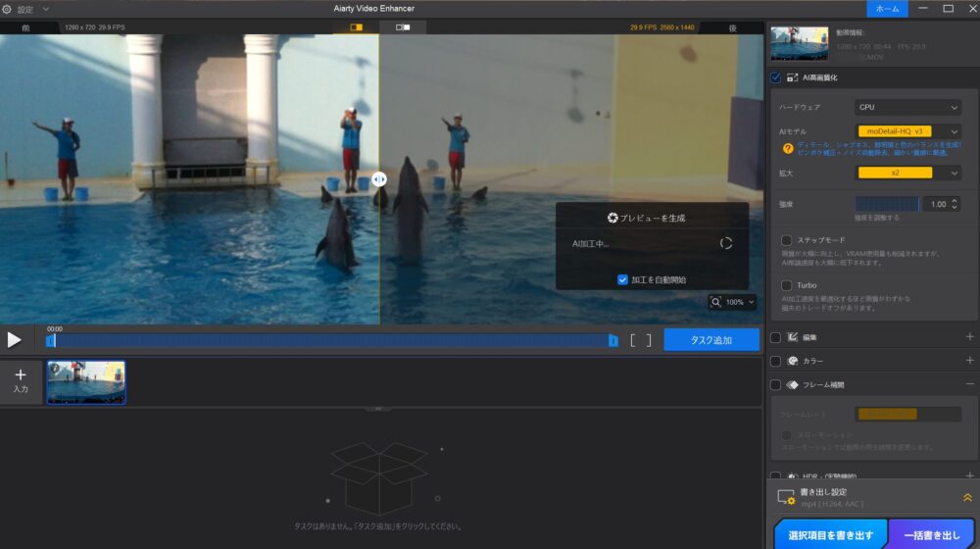Click the settings gear icon at top left
The height and width of the screenshot is (549, 980).
click(7, 9)
